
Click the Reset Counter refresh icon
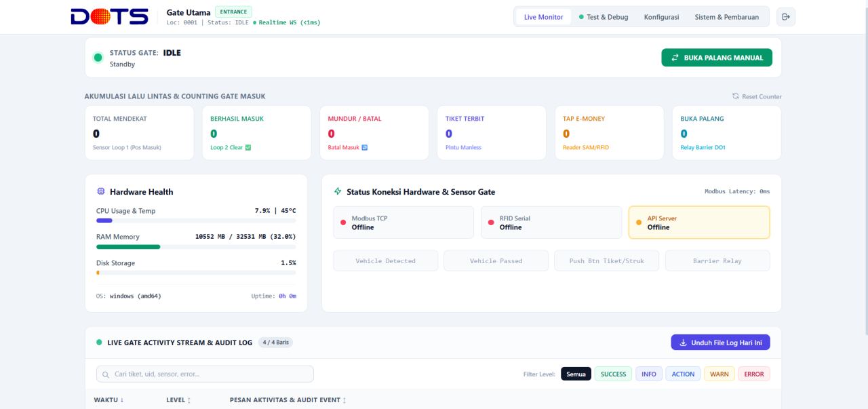point(735,96)
